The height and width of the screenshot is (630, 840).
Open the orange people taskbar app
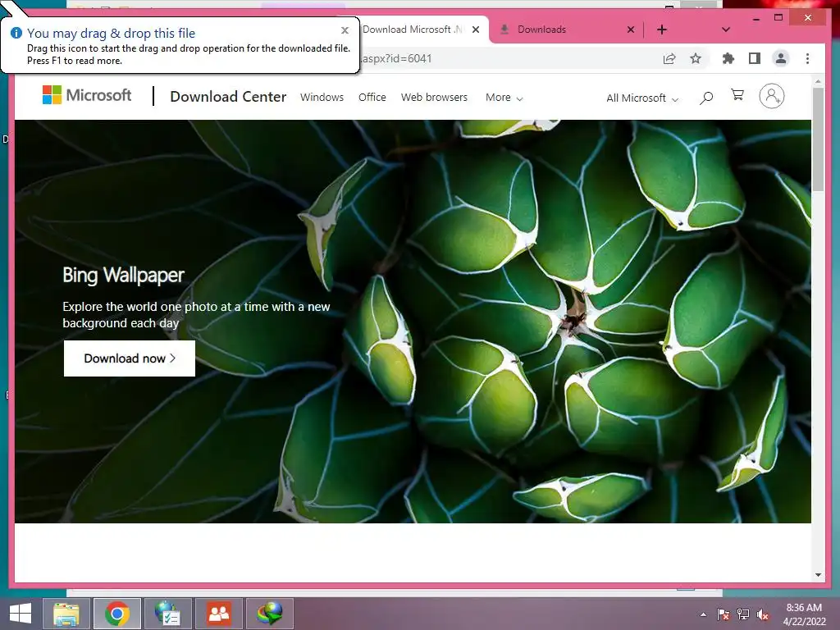[219, 614]
